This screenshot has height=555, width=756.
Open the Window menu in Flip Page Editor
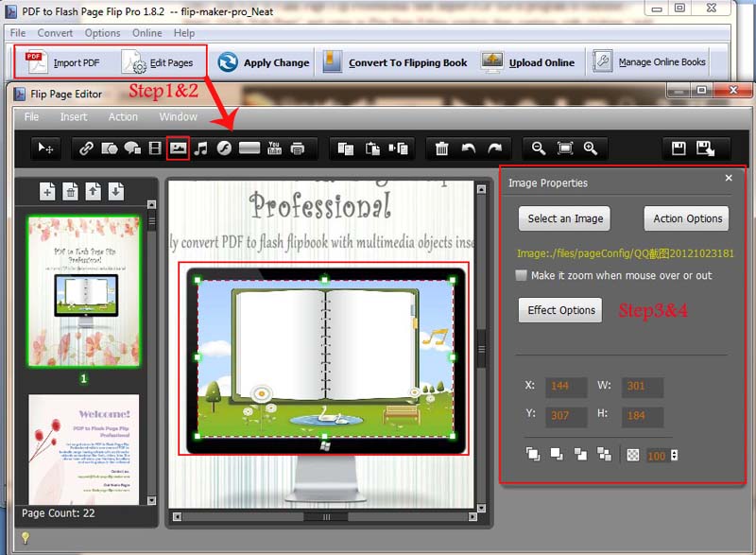tap(178, 116)
